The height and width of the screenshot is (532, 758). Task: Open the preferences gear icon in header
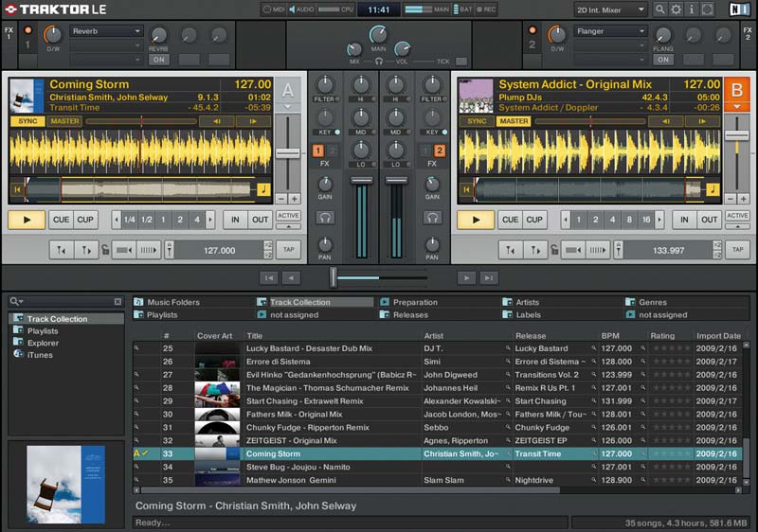676,9
